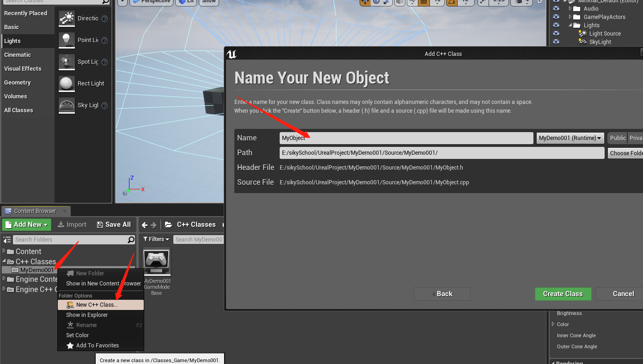Toggle the sources panel icon beside Search Folders

point(7,240)
